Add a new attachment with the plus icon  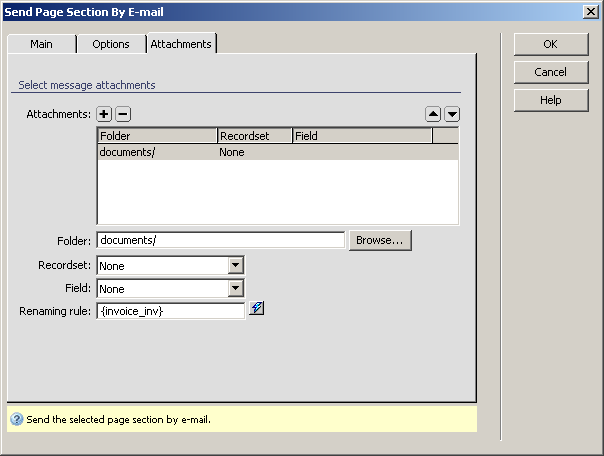point(104,115)
